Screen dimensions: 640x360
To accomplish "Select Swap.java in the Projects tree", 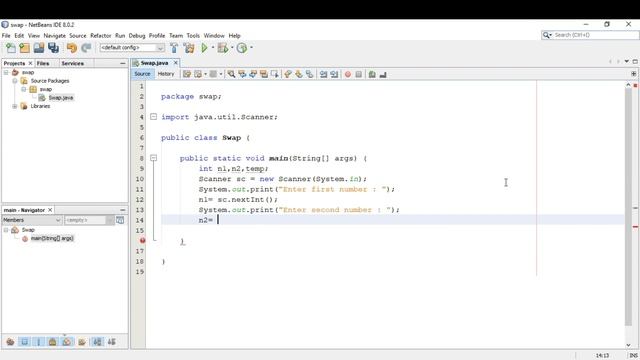I will (61, 98).
